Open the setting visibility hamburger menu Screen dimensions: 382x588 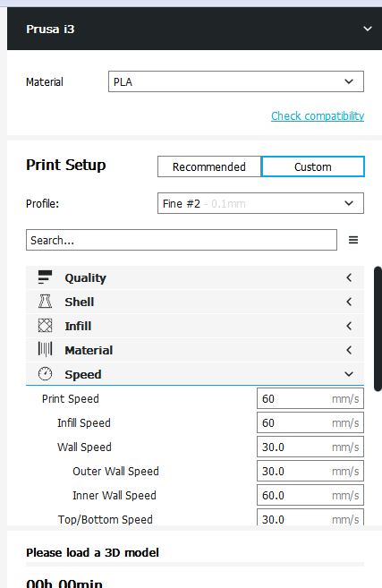coord(353,240)
